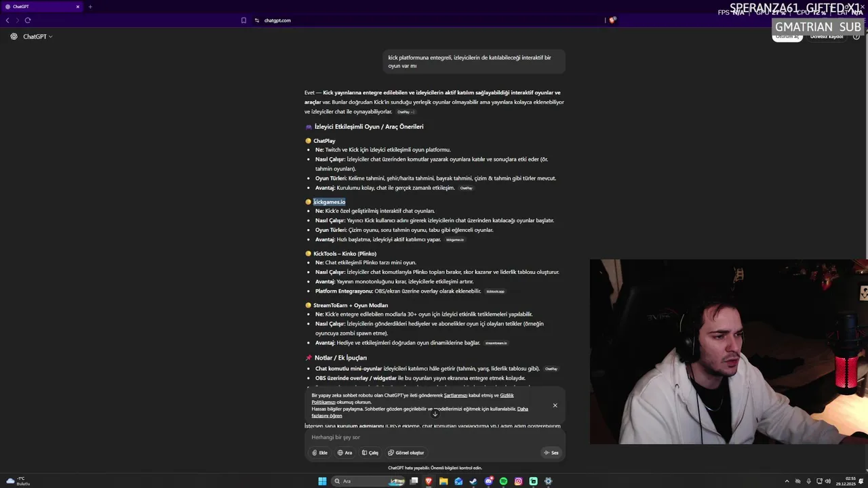Open a new browser tab with plus
The image size is (868, 488).
click(90, 7)
